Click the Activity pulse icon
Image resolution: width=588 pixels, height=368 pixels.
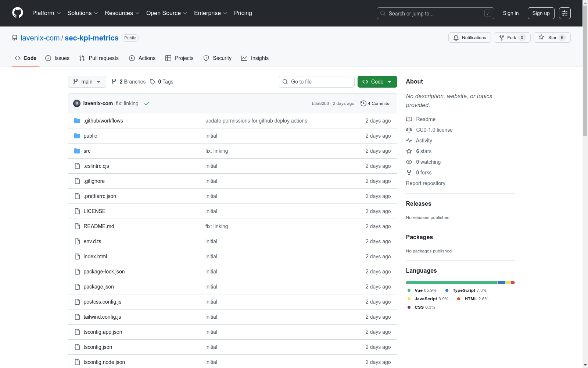click(x=409, y=141)
